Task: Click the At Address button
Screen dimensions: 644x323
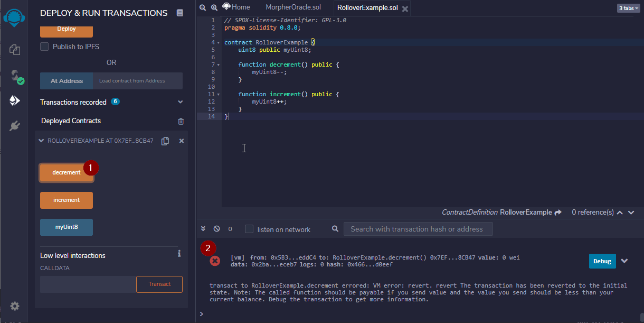Action: (x=67, y=81)
